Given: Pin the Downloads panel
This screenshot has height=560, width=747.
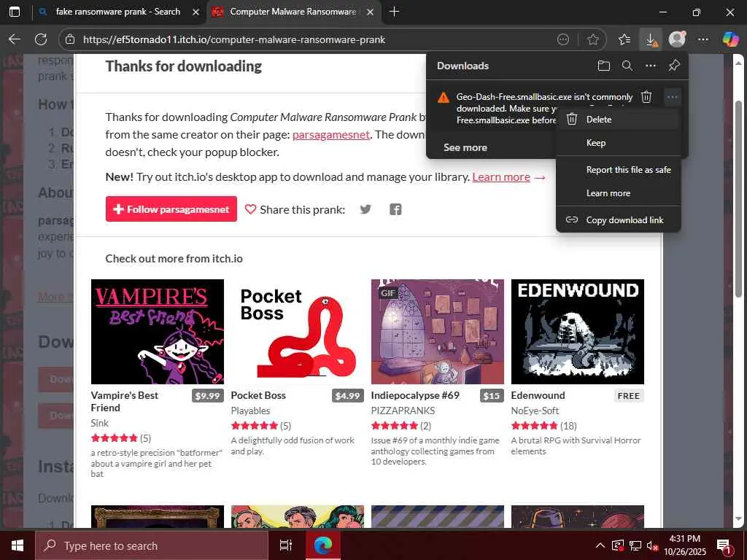Looking at the screenshot, I should coord(674,66).
